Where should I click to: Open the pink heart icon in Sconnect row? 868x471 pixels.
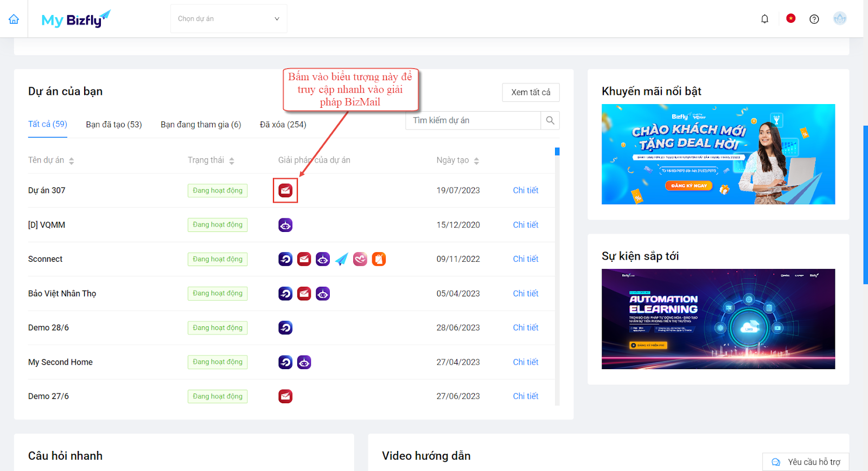(360, 259)
